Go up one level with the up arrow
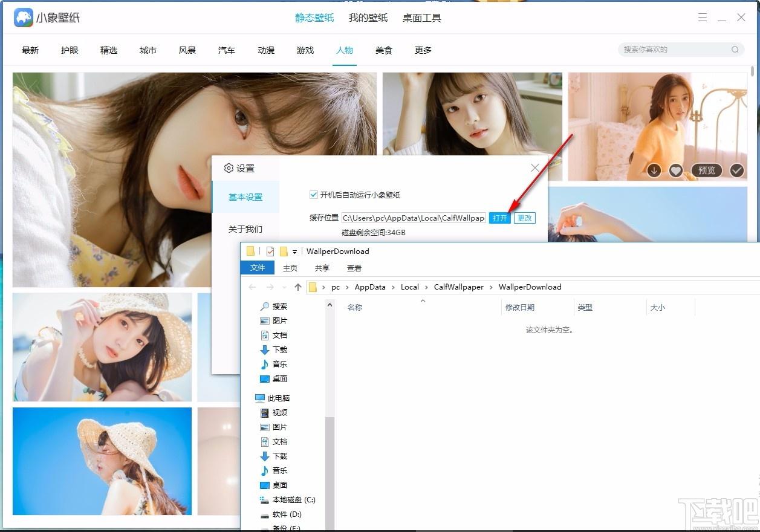 (297, 287)
